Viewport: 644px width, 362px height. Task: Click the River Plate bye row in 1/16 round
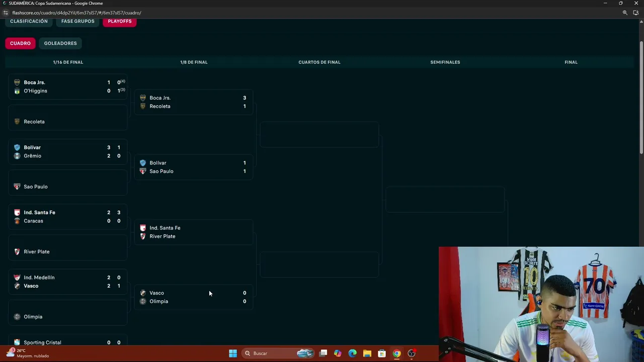click(x=68, y=247)
